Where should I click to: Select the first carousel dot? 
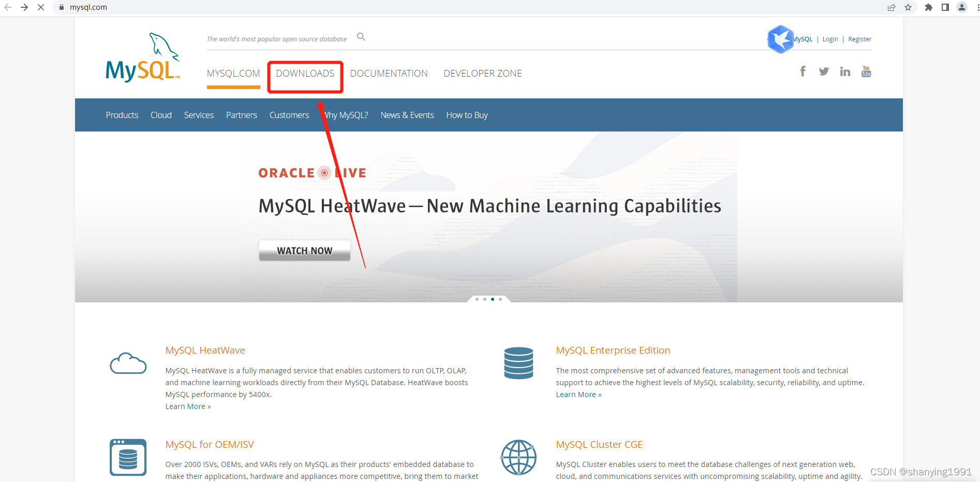click(x=477, y=299)
